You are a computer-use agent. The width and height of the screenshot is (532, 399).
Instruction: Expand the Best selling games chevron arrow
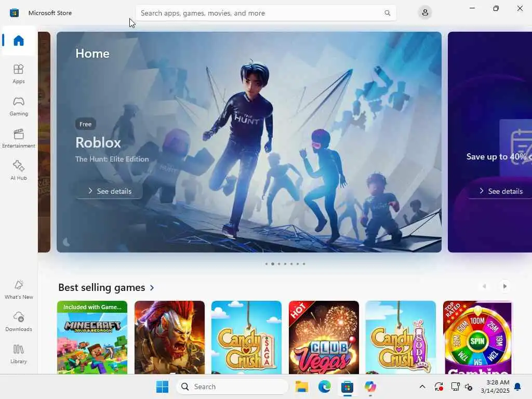(152, 288)
